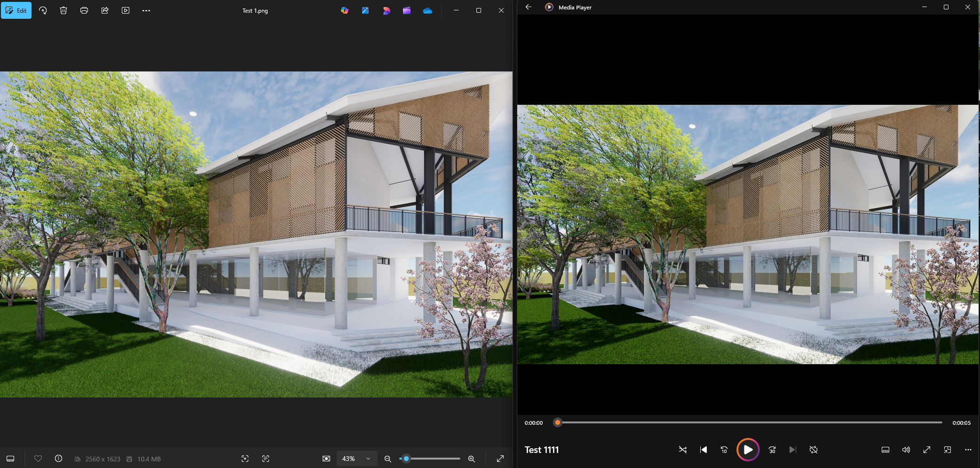Click the photo in Photos viewer
Screen dimensions: 980x468
click(x=256, y=234)
